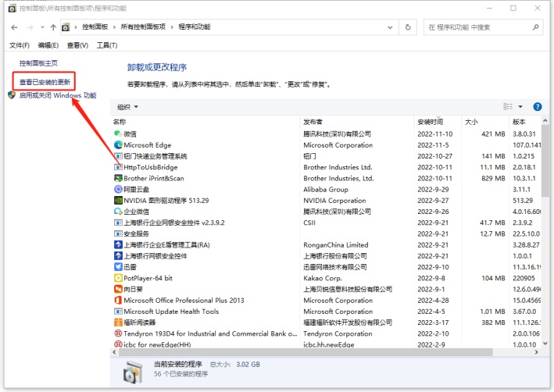Click the horizontal scrollbar left arrow
554x392 pixels.
(x=114, y=352)
